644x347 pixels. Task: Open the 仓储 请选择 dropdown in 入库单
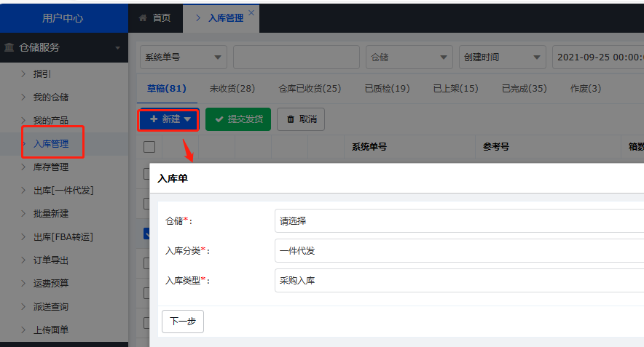459,221
